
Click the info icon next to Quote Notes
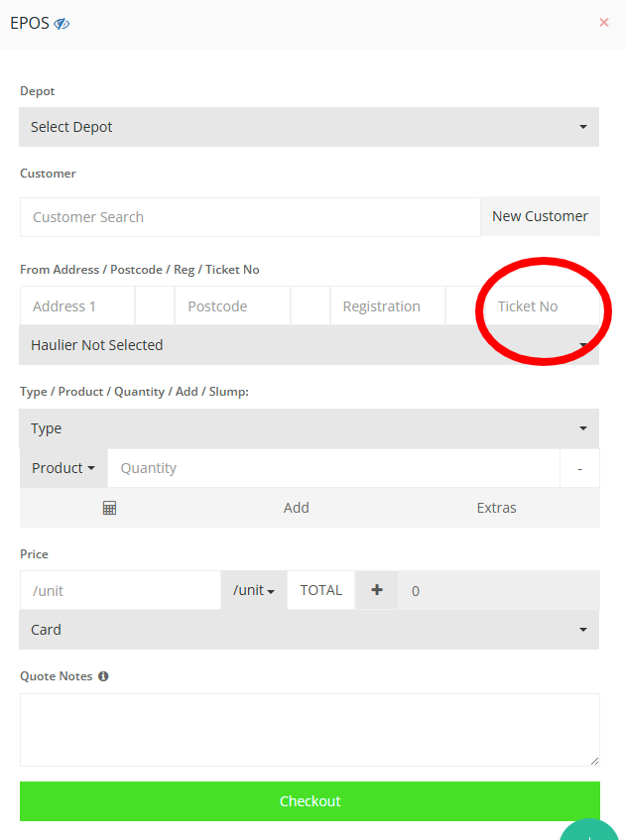point(103,676)
